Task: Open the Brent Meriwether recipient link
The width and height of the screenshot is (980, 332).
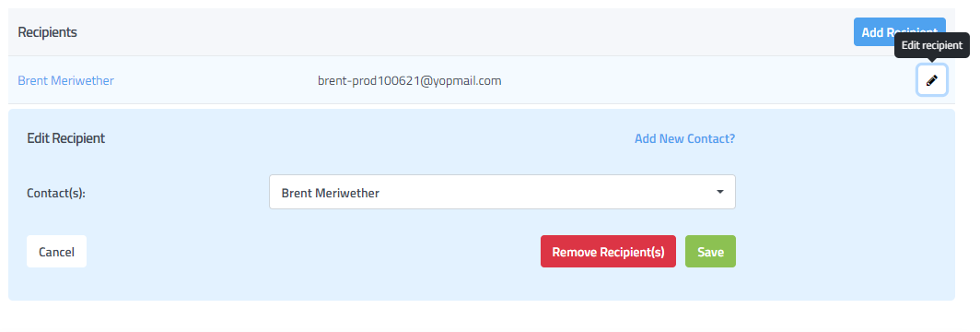Action: [x=65, y=80]
